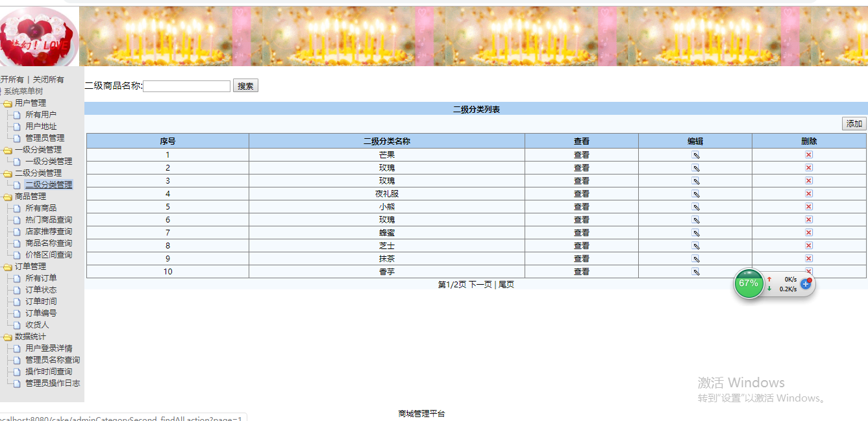
Task: Edit the 芝士 category row
Action: [x=695, y=246]
